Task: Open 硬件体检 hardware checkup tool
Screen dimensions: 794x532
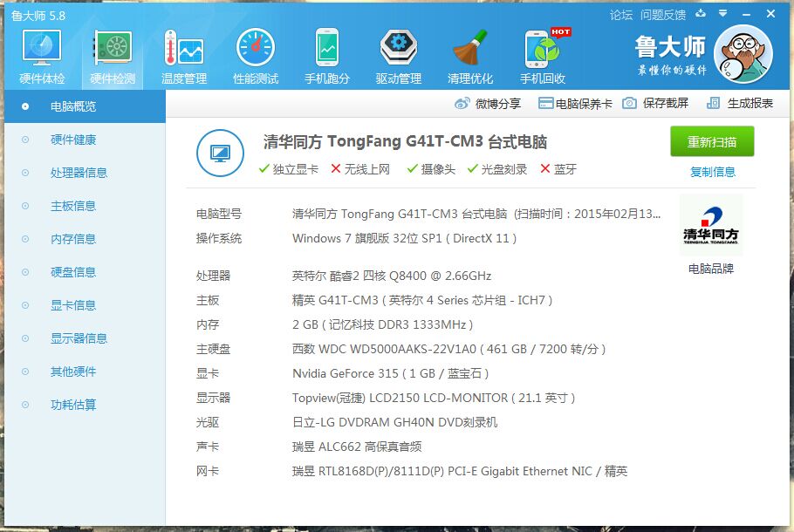Action: click(42, 57)
